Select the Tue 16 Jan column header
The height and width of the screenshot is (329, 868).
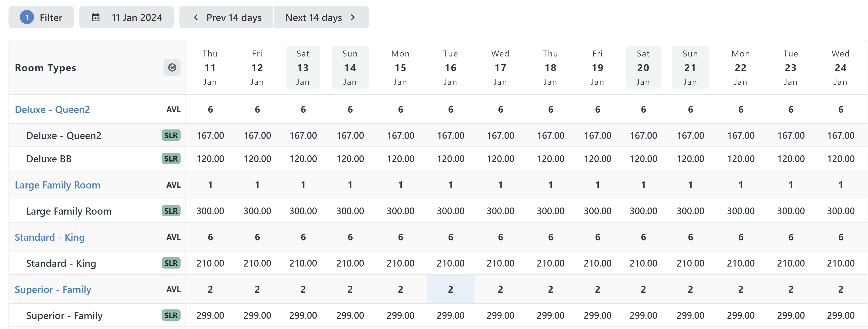(450, 68)
